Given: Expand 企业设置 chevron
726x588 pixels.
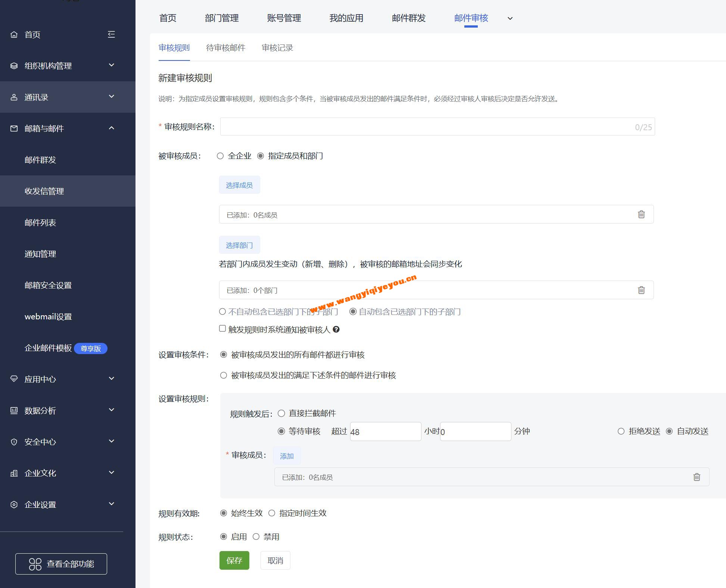Looking at the screenshot, I should (x=111, y=504).
